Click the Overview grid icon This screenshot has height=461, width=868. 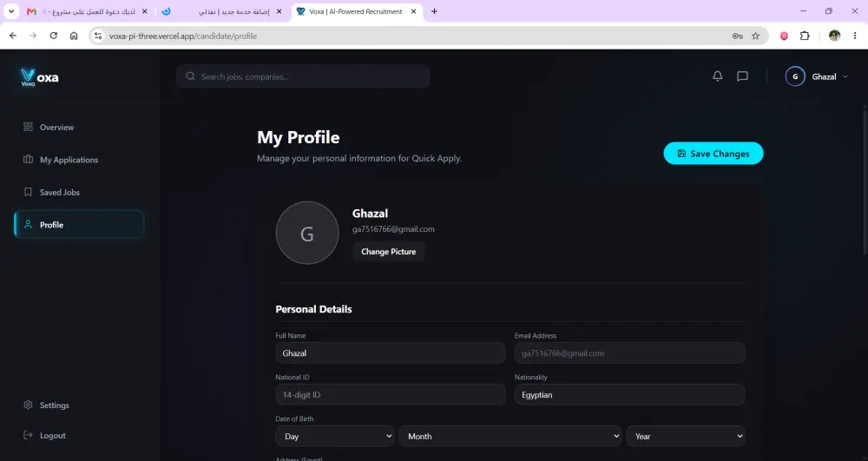(29, 127)
